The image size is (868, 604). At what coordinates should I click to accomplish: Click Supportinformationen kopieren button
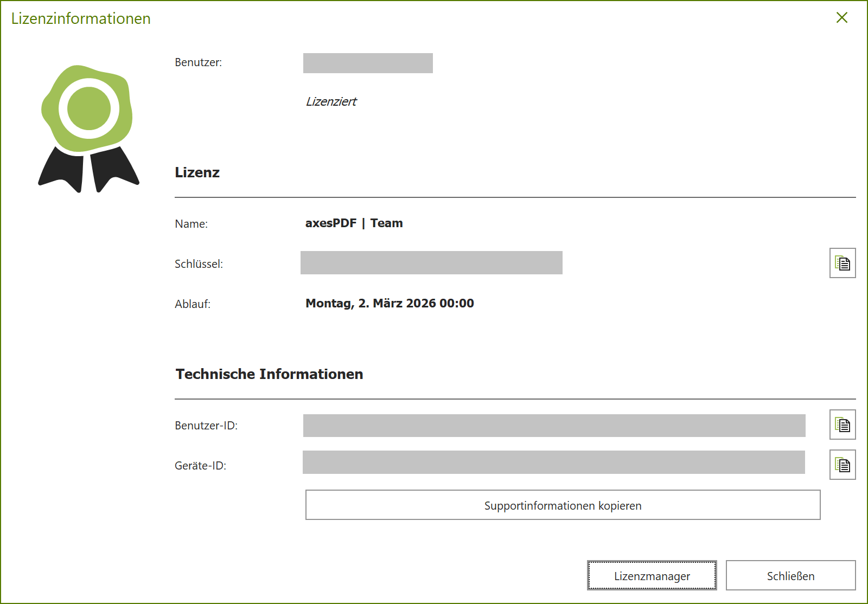(563, 505)
